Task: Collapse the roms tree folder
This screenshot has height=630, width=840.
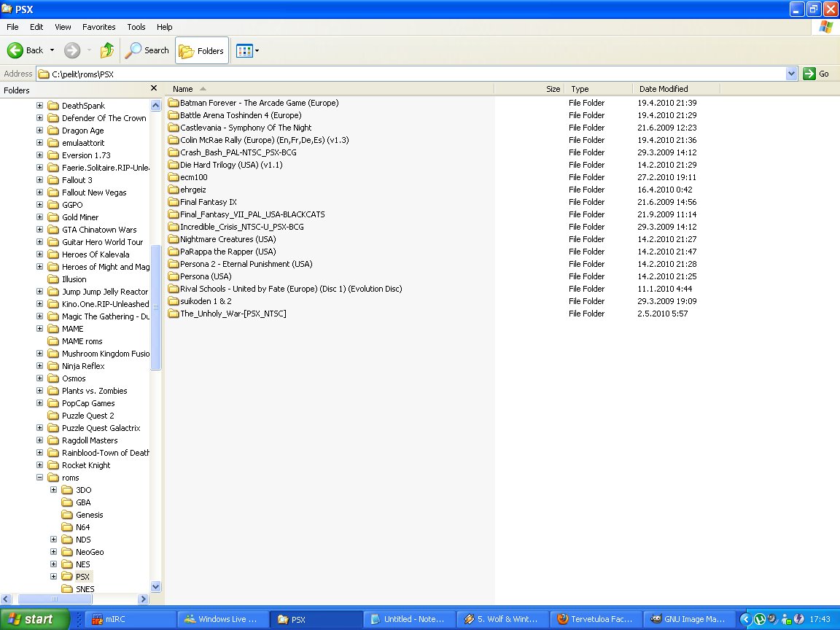Action: [40, 478]
